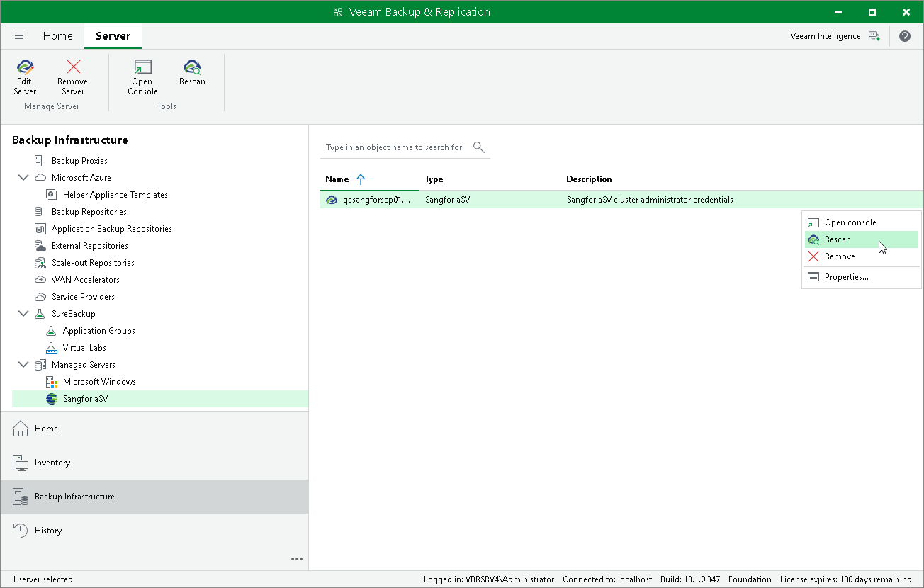Collapse the Microsoft Azure tree node
This screenshot has width=924, height=588.
tap(23, 178)
